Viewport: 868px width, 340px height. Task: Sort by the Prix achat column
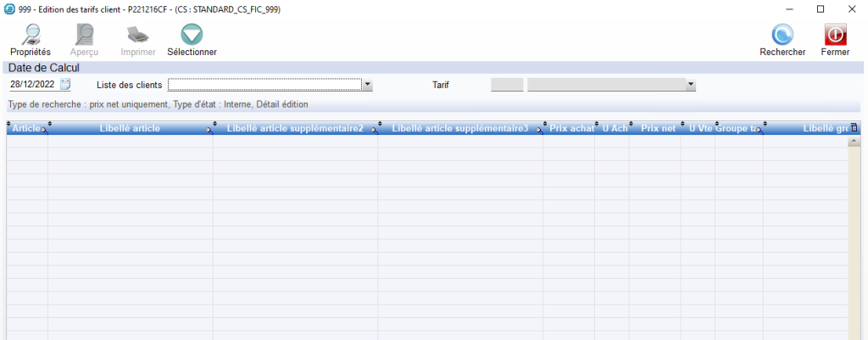(x=571, y=128)
